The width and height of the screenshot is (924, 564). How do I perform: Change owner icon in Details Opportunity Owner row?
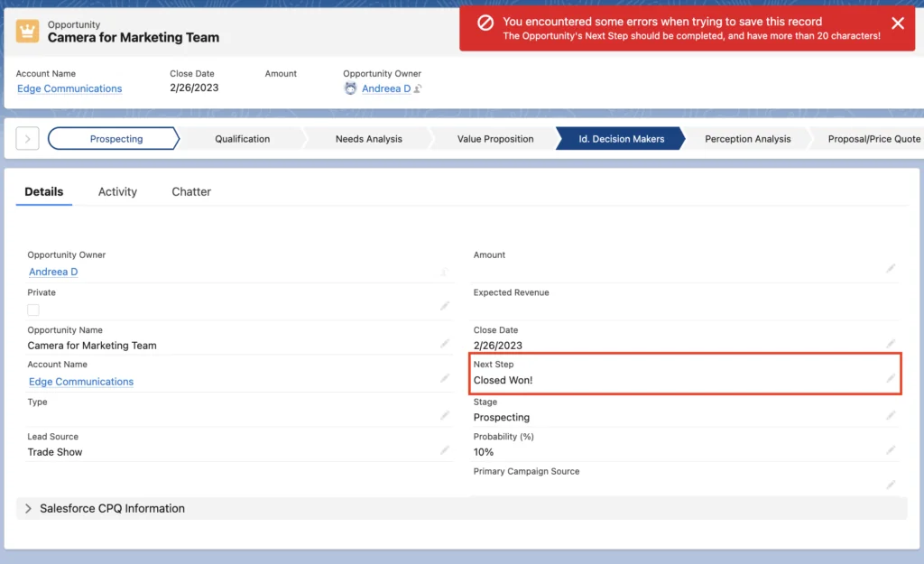tap(444, 272)
